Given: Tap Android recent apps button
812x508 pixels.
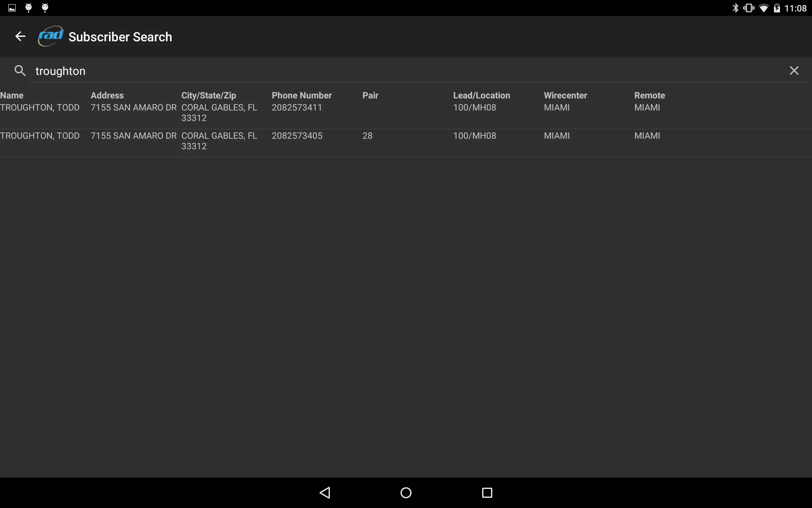Looking at the screenshot, I should tap(487, 492).
